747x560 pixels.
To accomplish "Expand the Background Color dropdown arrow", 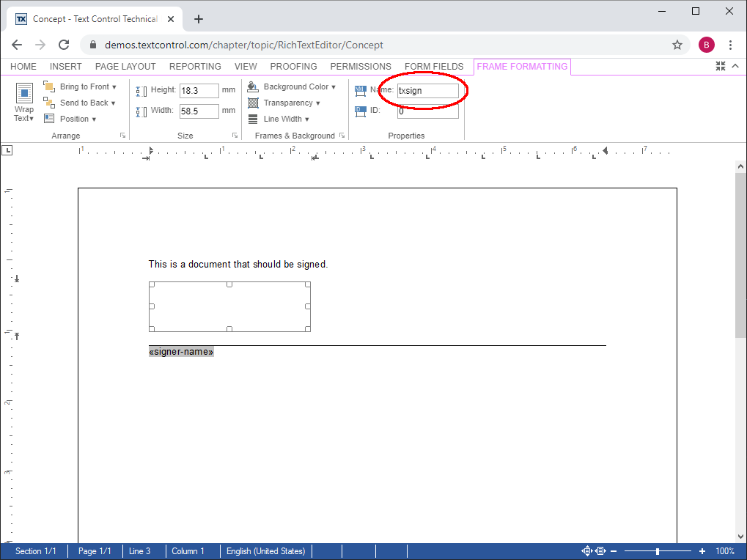I will click(x=334, y=86).
